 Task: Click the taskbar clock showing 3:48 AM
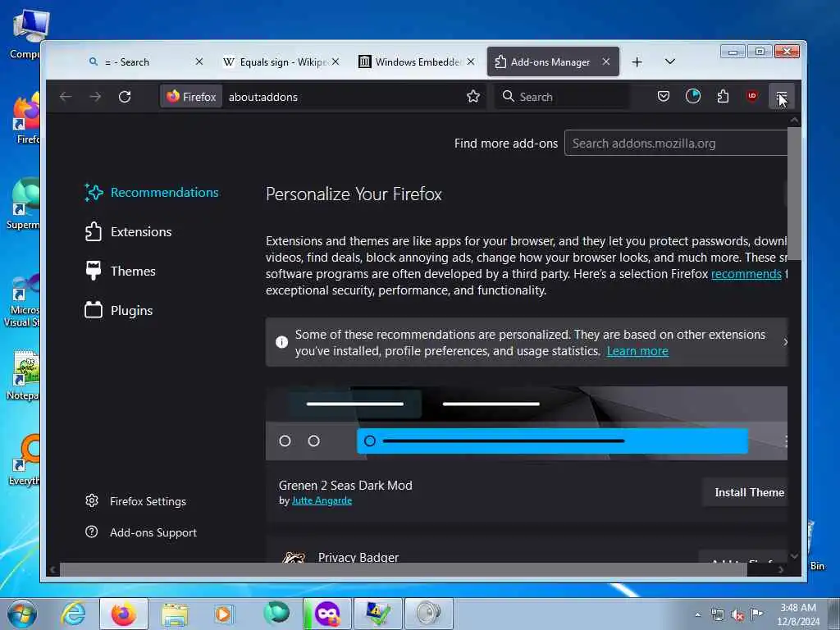tap(797, 614)
